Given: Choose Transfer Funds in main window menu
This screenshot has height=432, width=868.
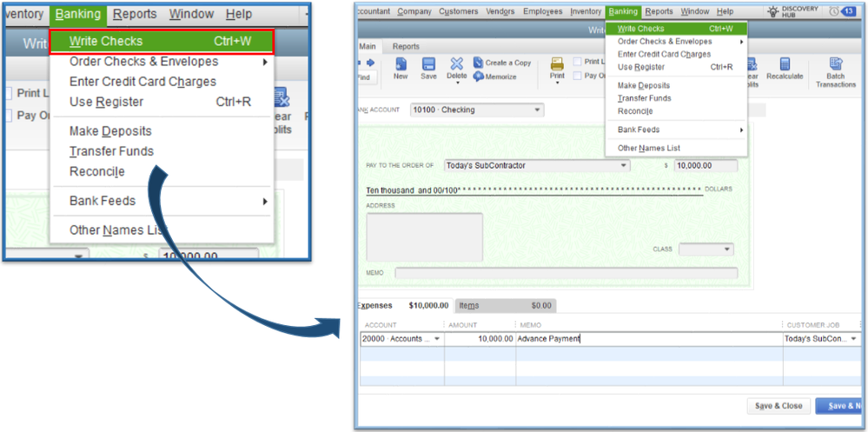Looking at the screenshot, I should click(x=645, y=98).
